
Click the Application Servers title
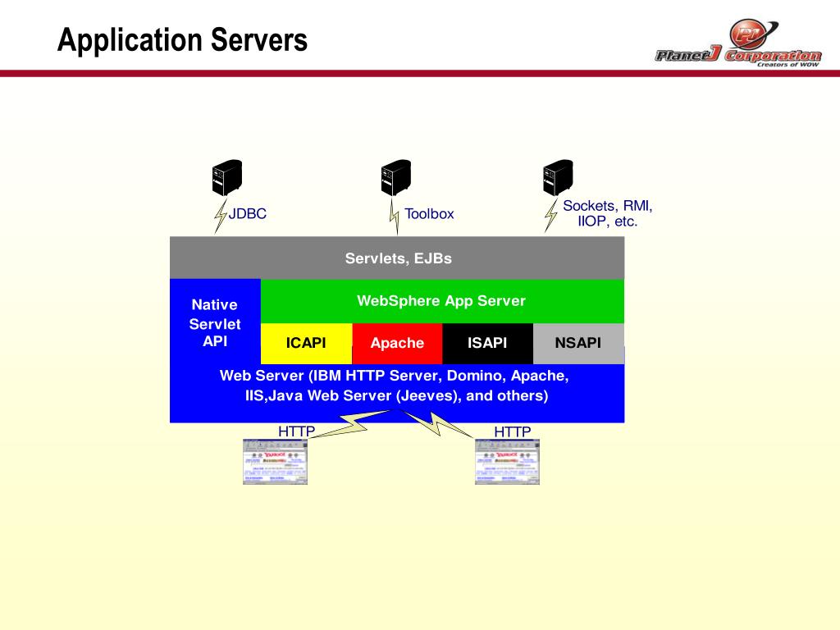point(183,40)
